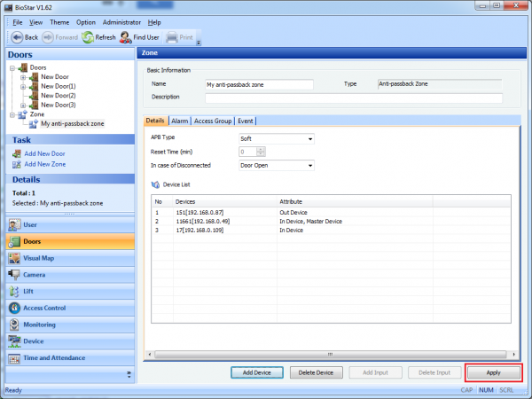The width and height of the screenshot is (532, 399).
Task: Click the Refresh toolbar icon
Action: click(x=88, y=37)
